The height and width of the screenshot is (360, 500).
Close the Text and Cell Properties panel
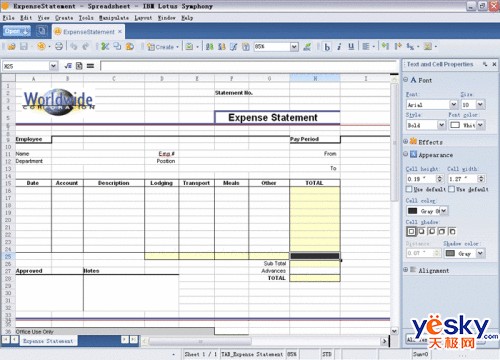494,64
